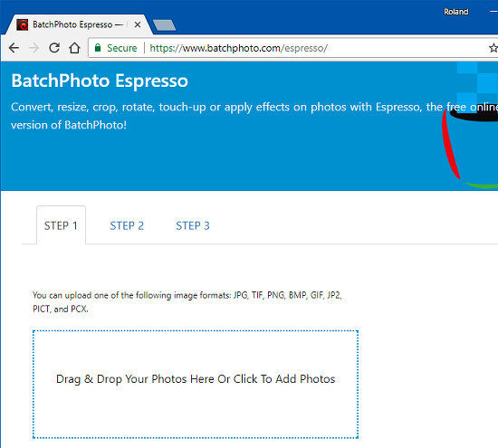
Task: Switch to the STEP 3 tab
Action: (193, 225)
